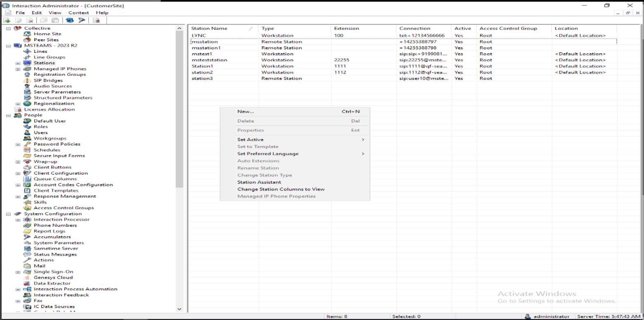Collapse the Collective tree node
644x320 pixels.
coord(8,28)
